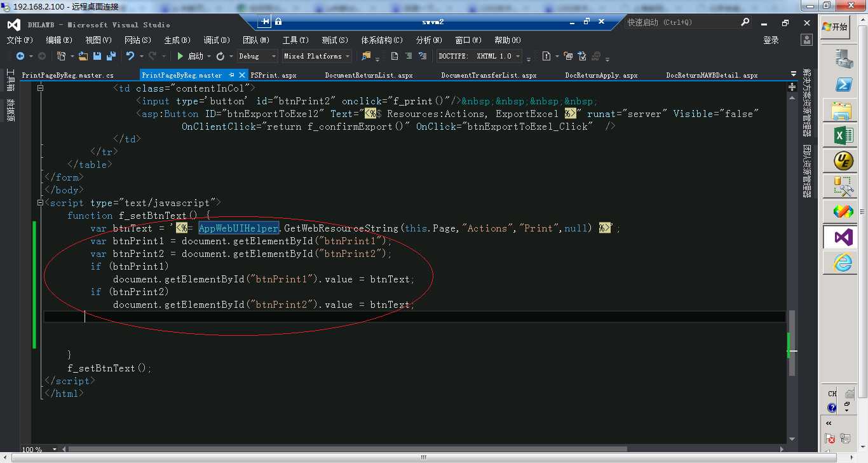
Task: Switch to PrintPageByReg.master.cs tab
Action: coord(67,75)
